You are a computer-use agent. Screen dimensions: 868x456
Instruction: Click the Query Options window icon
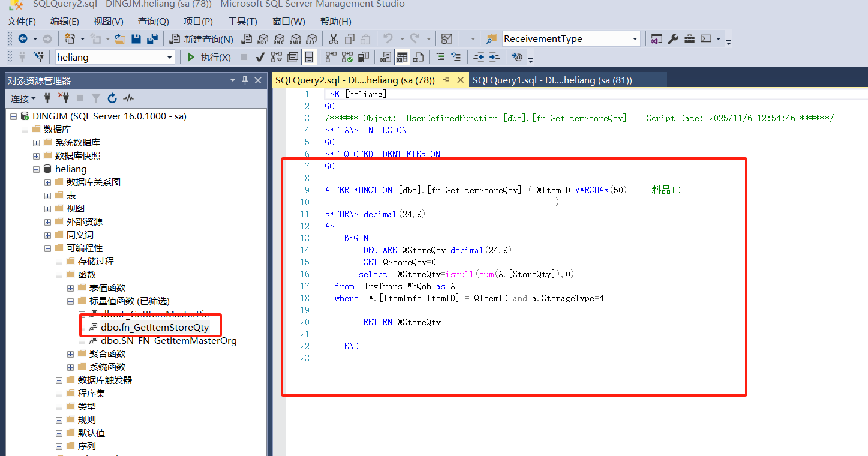coord(292,57)
